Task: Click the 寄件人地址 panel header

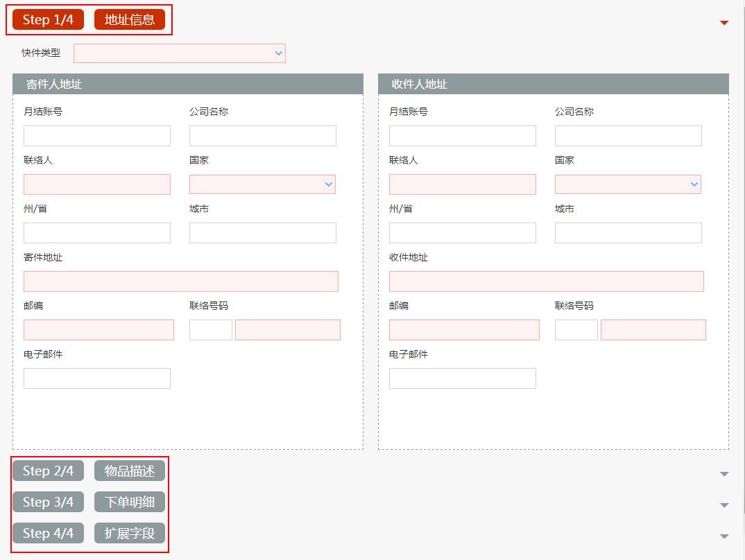Action: click(188, 84)
